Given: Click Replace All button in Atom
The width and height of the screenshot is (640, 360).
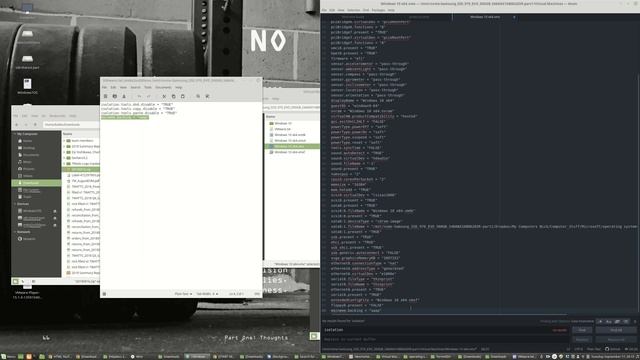Looking at the screenshot, I should [616, 339].
